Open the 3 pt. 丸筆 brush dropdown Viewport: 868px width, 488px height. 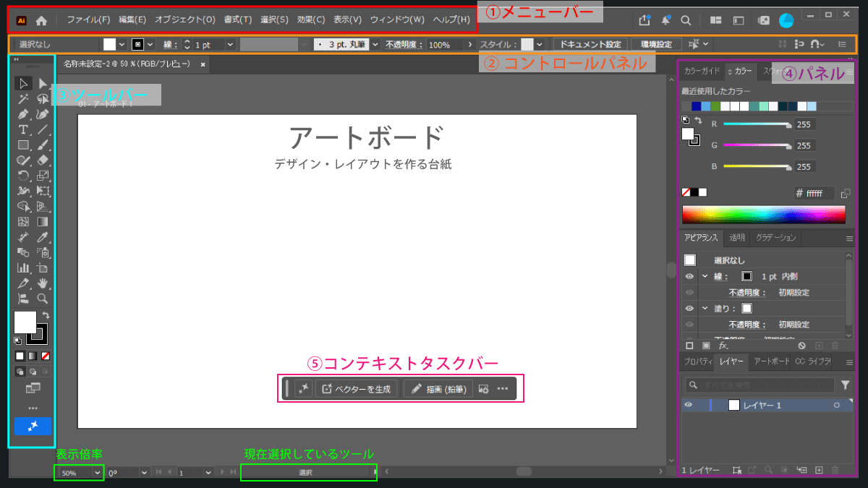tap(375, 45)
